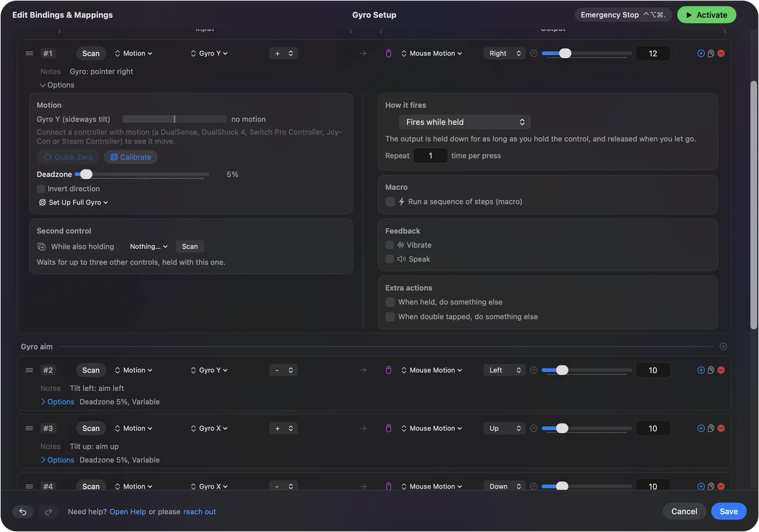Image resolution: width=759 pixels, height=532 pixels.
Task: Click the drag handle of row #1
Action: coord(29,53)
